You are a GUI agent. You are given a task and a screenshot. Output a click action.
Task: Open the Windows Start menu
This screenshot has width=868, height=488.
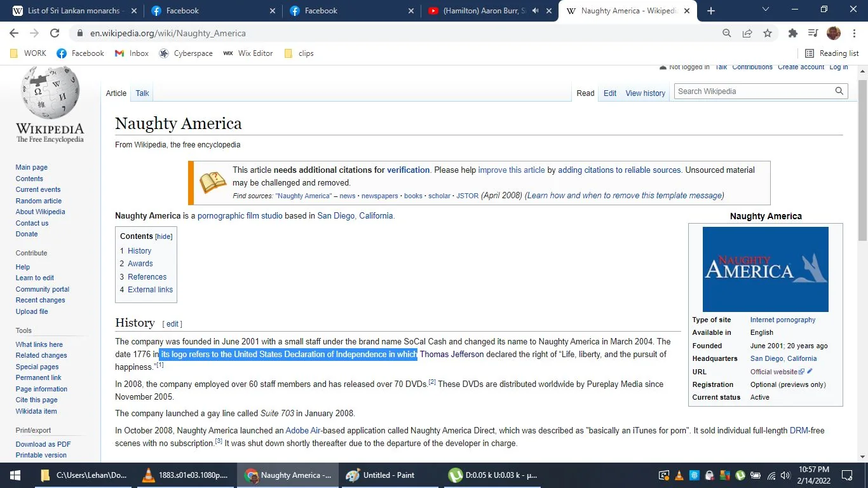[x=15, y=475]
